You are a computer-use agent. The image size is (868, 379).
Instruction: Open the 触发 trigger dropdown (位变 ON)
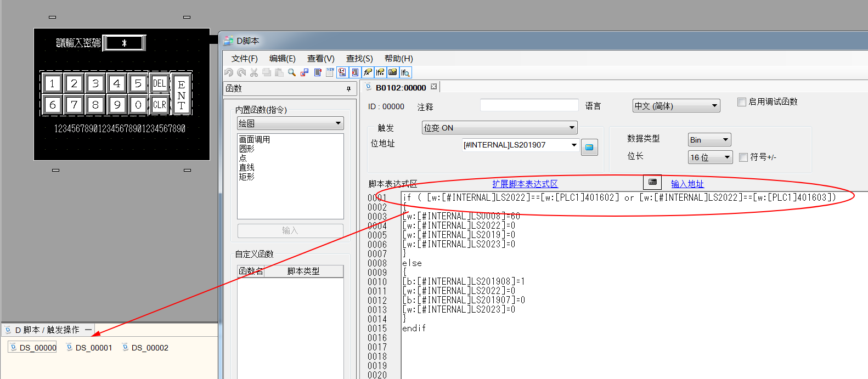pyautogui.click(x=499, y=128)
